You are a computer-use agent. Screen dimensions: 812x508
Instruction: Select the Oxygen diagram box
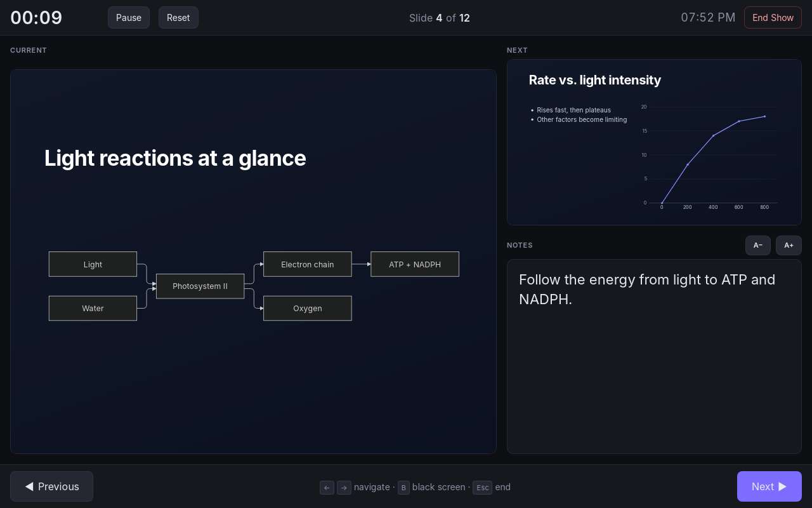[308, 308]
